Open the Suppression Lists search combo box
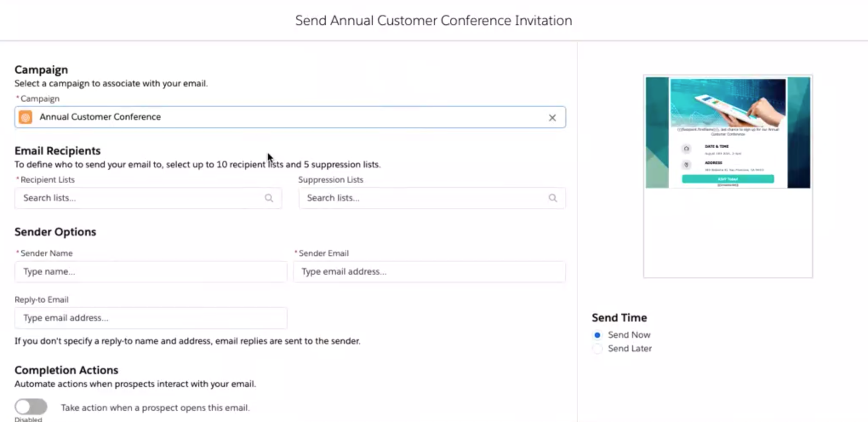Screen dimensions: 868x422 (432, 198)
